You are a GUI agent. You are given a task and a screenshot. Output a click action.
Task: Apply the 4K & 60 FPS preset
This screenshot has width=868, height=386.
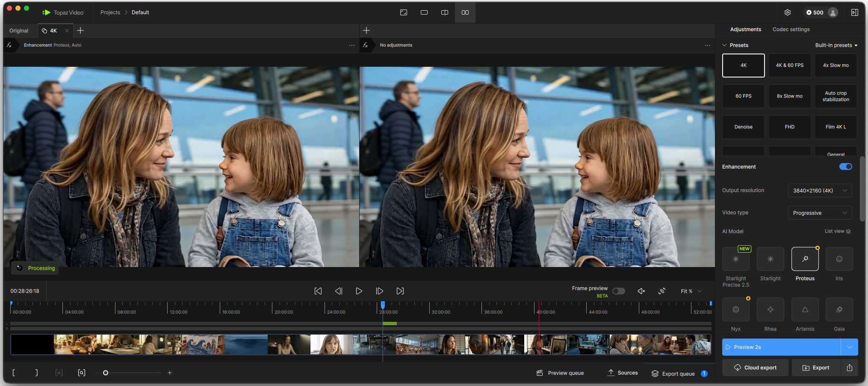[x=790, y=65]
